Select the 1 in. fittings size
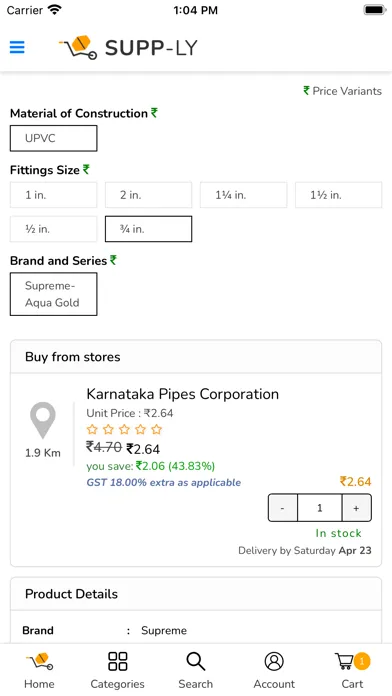This screenshot has width=392, height=696. [x=53, y=195]
